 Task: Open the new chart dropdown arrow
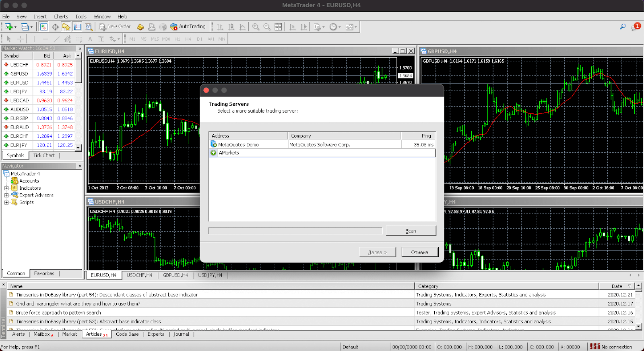[x=15, y=27]
